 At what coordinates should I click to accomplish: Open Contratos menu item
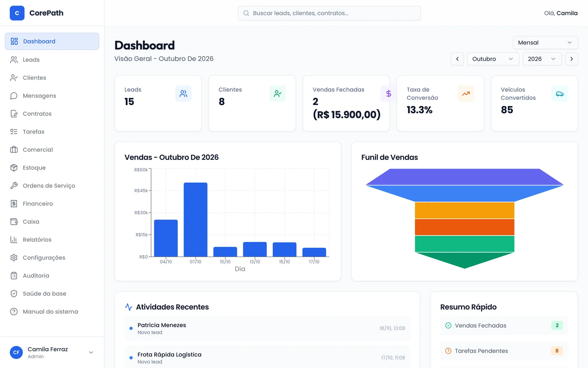coord(52,114)
